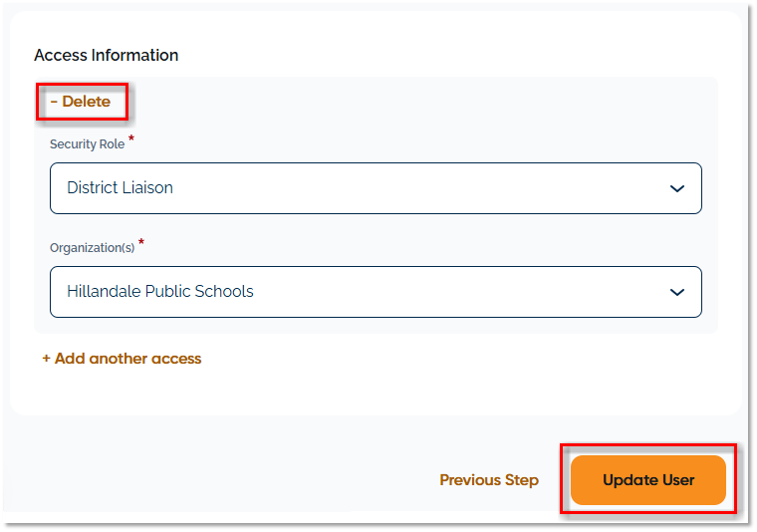757x532 pixels.
Task: Select the Hillandale Public Schools value text
Action: click(160, 292)
